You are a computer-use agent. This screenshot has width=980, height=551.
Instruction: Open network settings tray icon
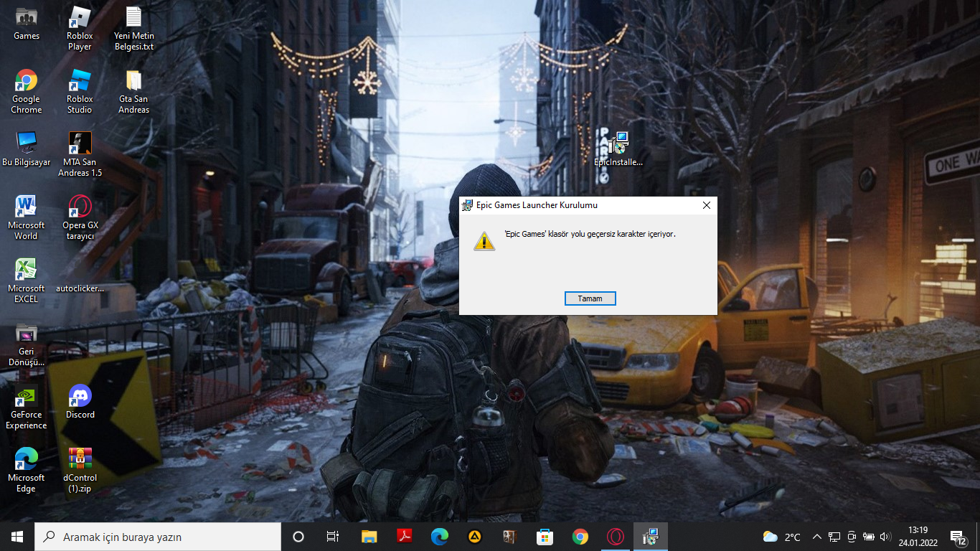coord(834,537)
